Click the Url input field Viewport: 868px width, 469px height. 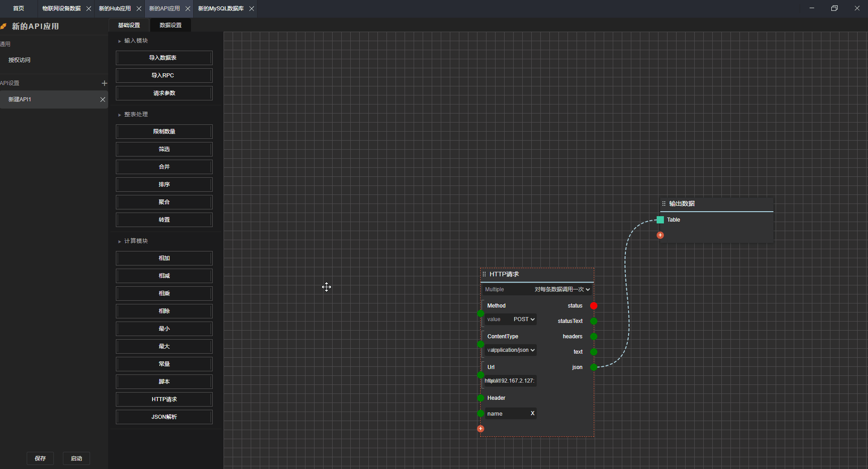[x=510, y=381]
